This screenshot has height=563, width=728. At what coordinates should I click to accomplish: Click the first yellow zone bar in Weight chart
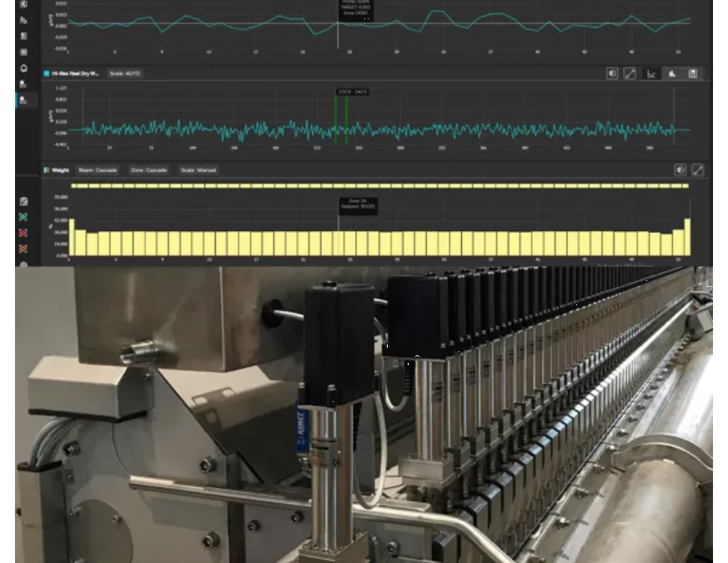72,237
